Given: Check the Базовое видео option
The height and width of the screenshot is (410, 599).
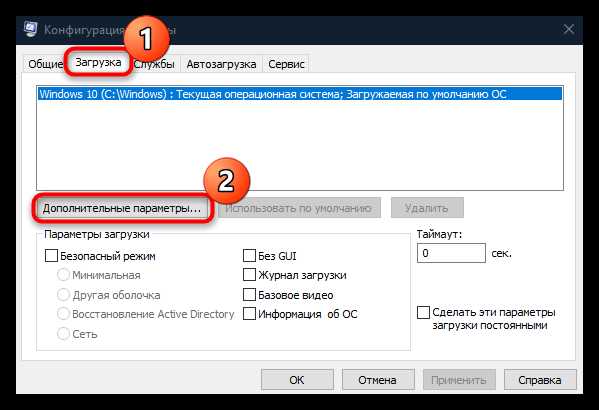Looking at the screenshot, I should point(249,295).
